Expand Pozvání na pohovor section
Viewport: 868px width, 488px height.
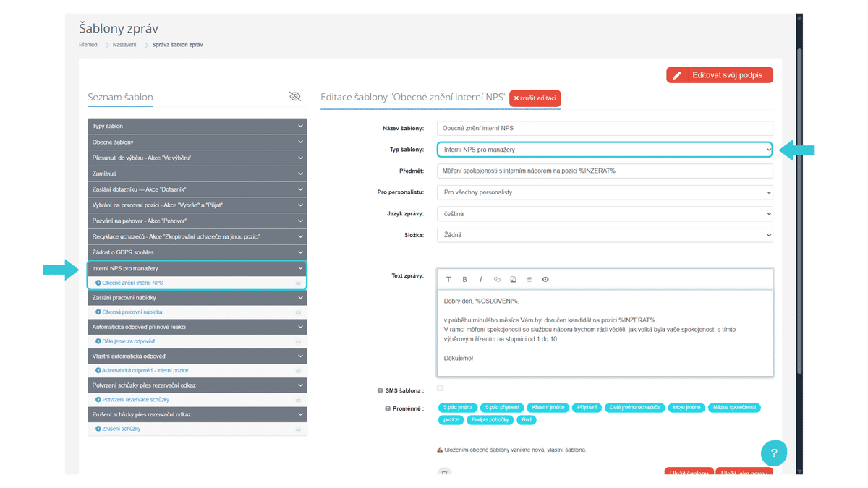(197, 221)
